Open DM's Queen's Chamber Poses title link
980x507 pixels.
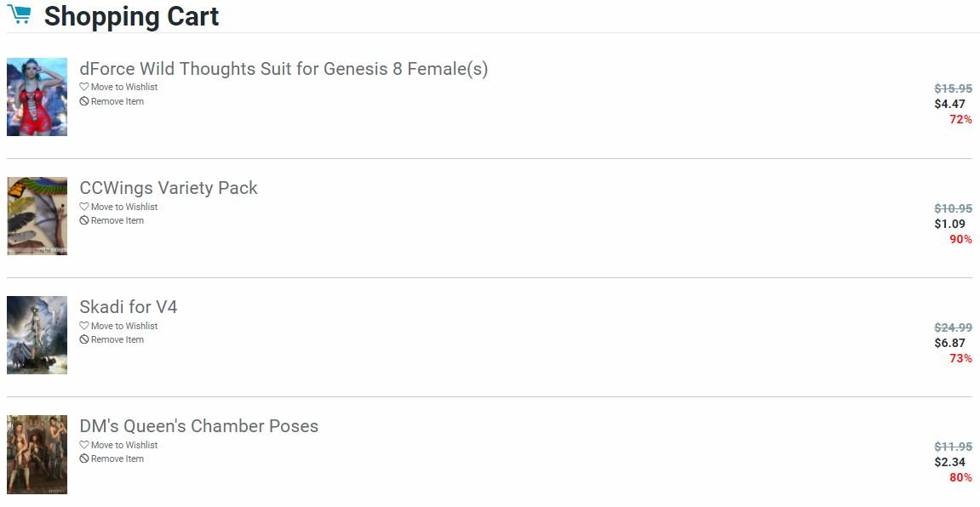click(199, 426)
